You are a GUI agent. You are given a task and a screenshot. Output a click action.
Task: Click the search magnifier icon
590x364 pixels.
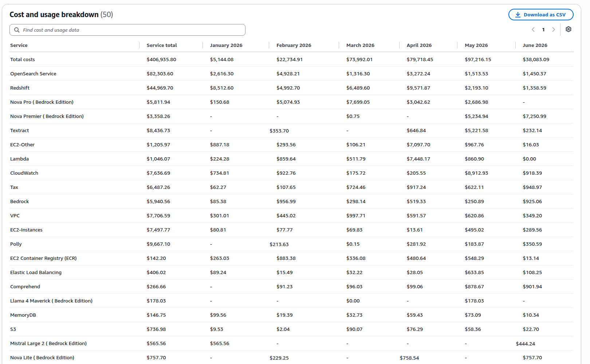pyautogui.click(x=17, y=30)
